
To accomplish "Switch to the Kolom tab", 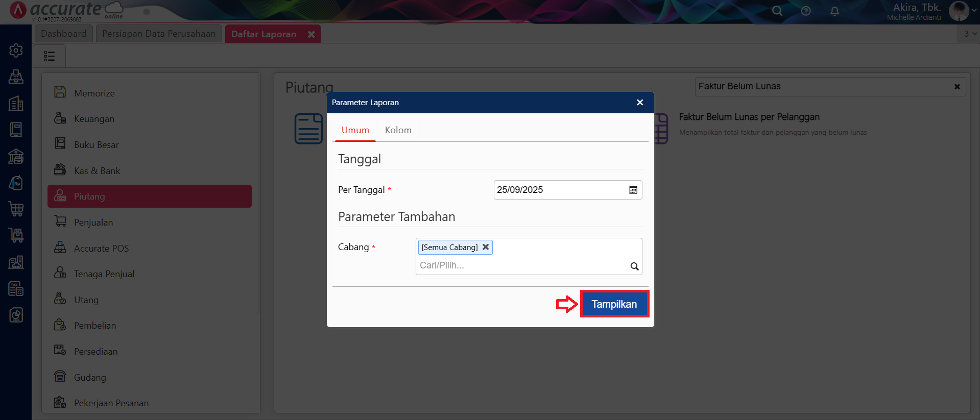I will click(398, 130).
